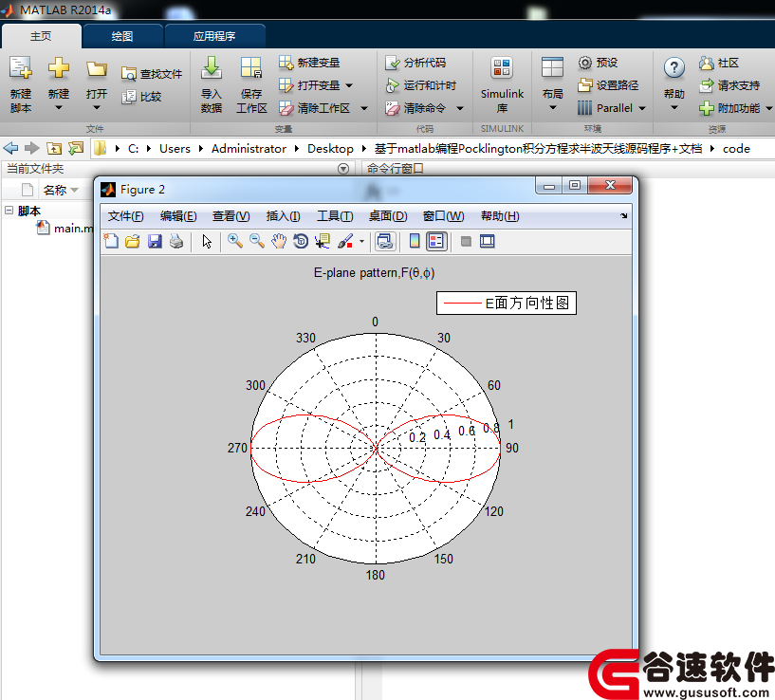775x700 pixels.
Task: Open Help (帮助) menu in Figure 2
Action: coord(500,216)
